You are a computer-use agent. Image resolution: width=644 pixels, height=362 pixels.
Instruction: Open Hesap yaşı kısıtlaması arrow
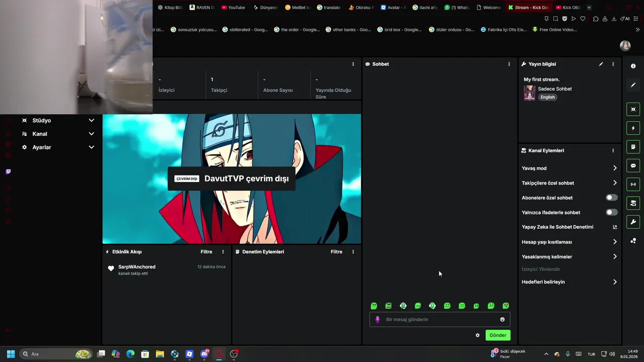tap(615, 242)
